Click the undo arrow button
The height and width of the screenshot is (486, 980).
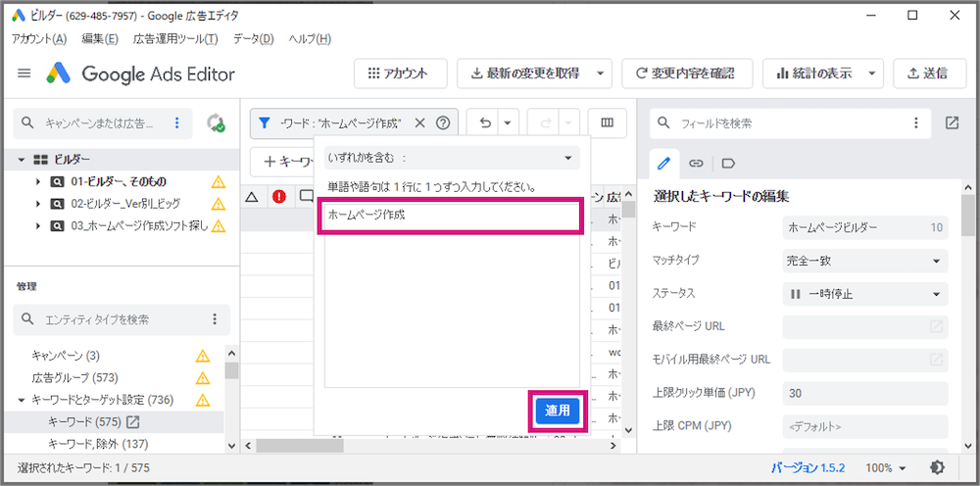485,123
